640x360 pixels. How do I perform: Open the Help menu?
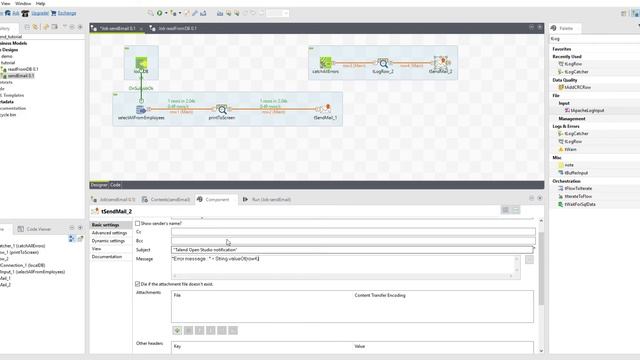(40, 3)
